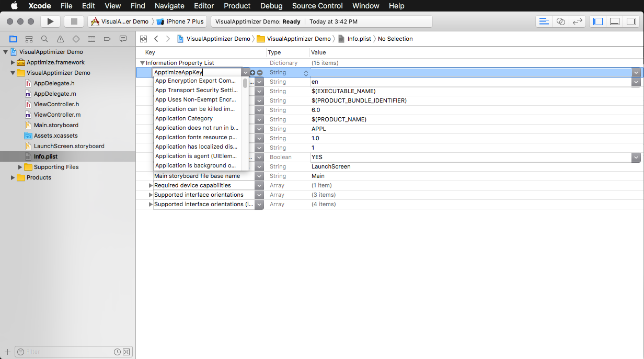Select the iPhone 7 Plus destination
This screenshot has width=644, height=359.
click(181, 21)
